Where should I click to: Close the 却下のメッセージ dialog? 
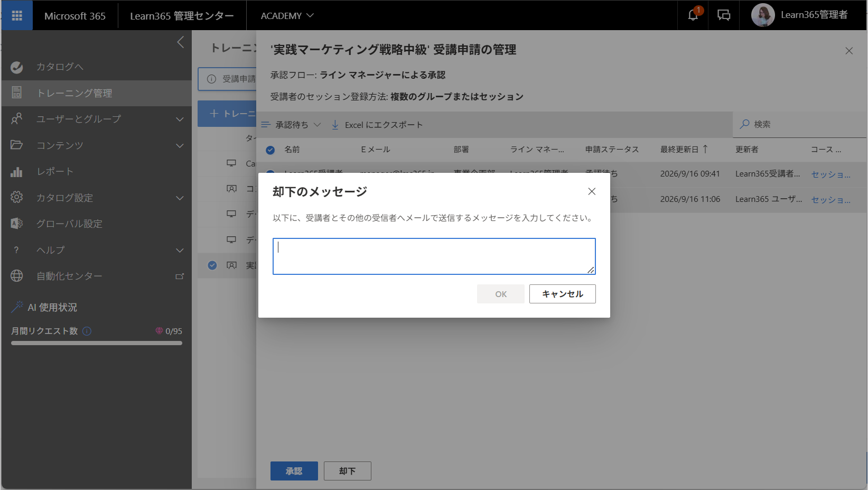(592, 191)
